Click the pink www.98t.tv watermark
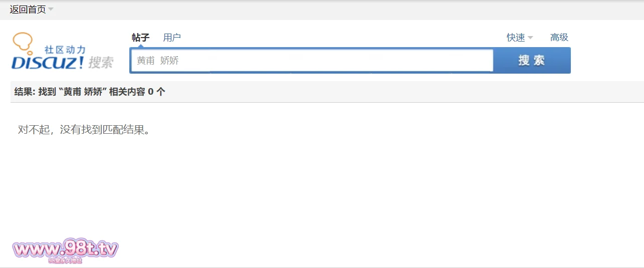Image resolution: width=644 pixels, height=268 pixels. (x=65, y=248)
